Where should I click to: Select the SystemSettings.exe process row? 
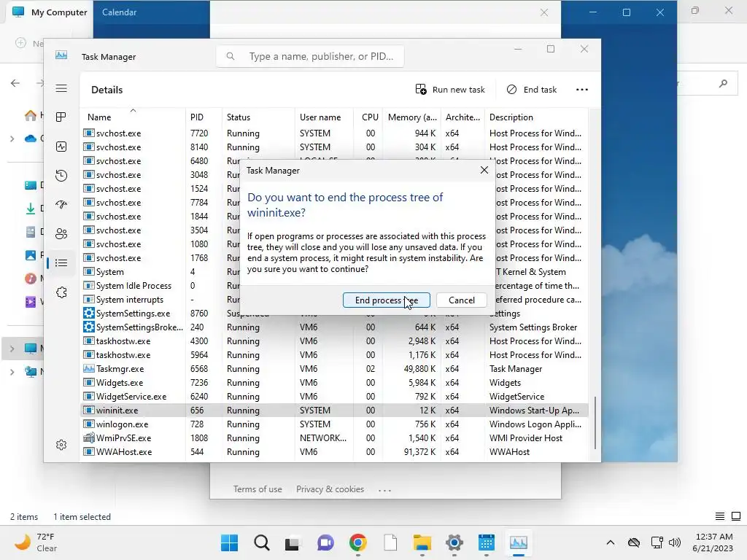tap(336, 314)
